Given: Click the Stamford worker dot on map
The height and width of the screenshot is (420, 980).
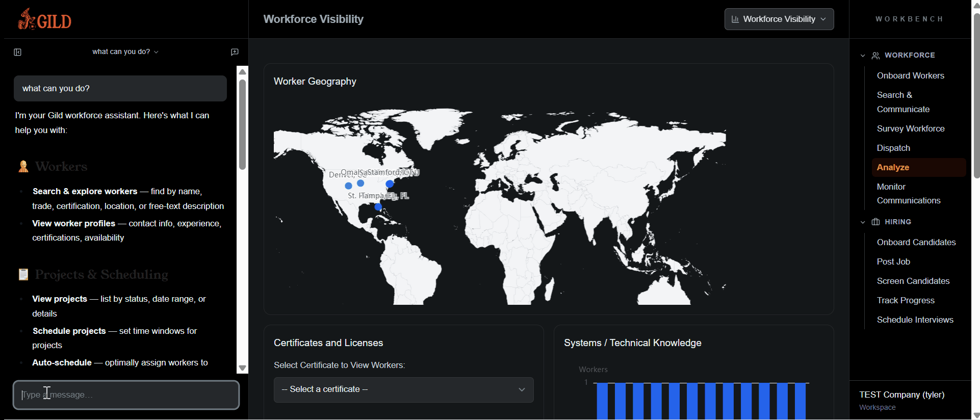Looking at the screenshot, I should pyautogui.click(x=390, y=183).
